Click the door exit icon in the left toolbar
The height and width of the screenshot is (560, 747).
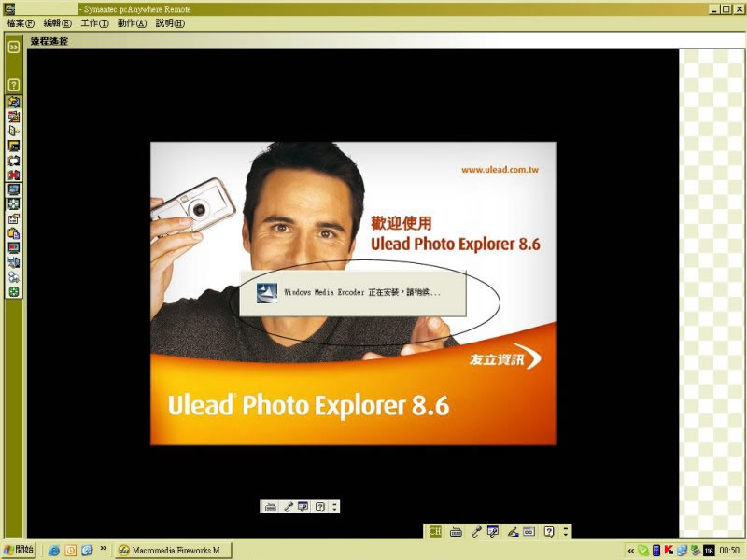[14, 131]
